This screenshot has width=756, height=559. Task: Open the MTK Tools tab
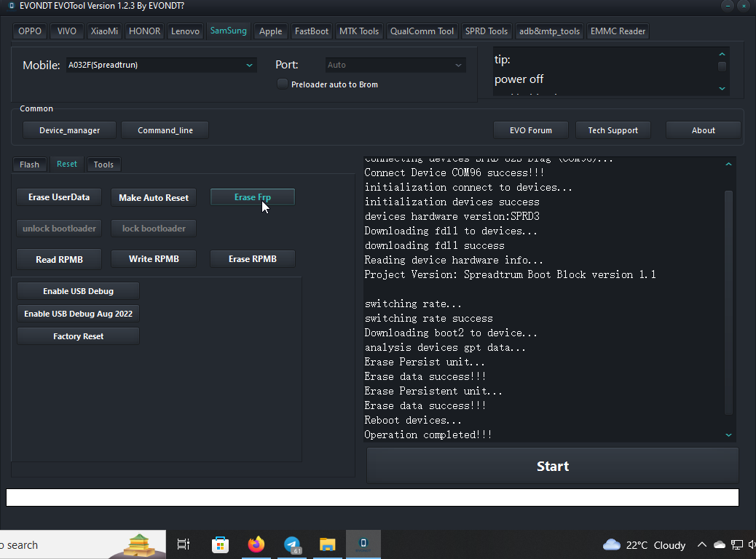(359, 31)
